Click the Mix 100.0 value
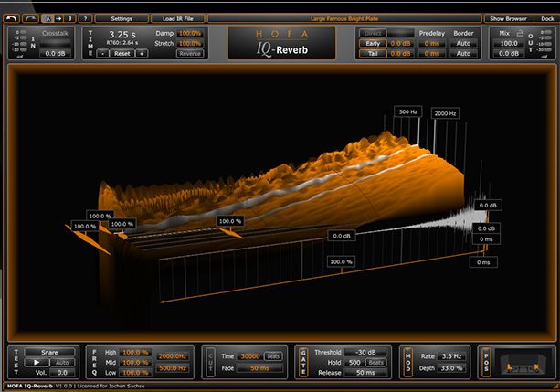The image size is (560, 392). (x=509, y=43)
